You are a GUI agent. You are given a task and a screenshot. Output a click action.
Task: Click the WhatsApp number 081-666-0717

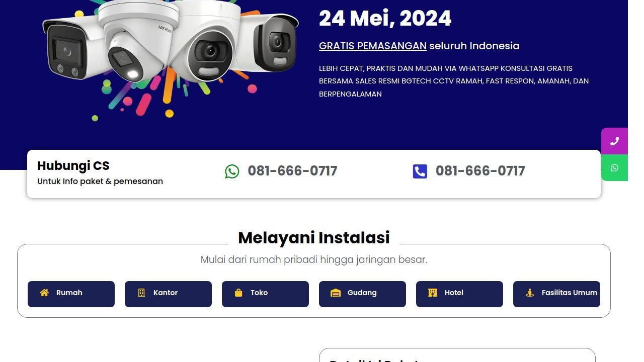click(292, 171)
